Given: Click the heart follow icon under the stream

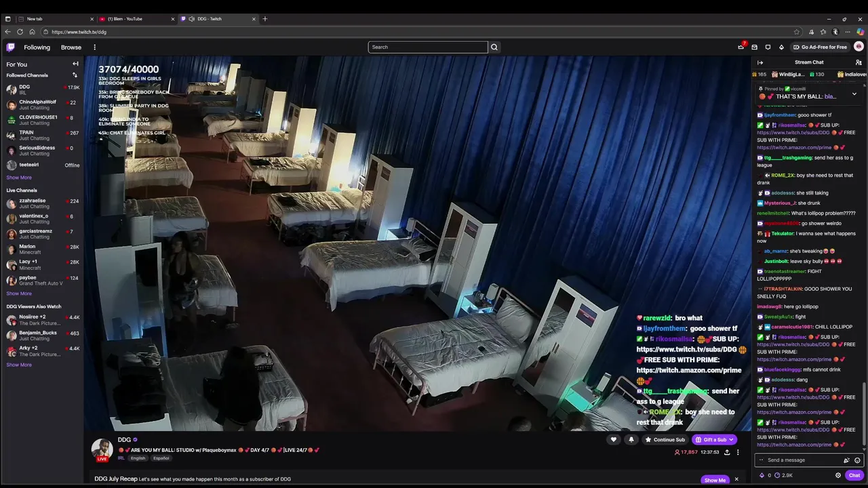Looking at the screenshot, I should tap(614, 440).
